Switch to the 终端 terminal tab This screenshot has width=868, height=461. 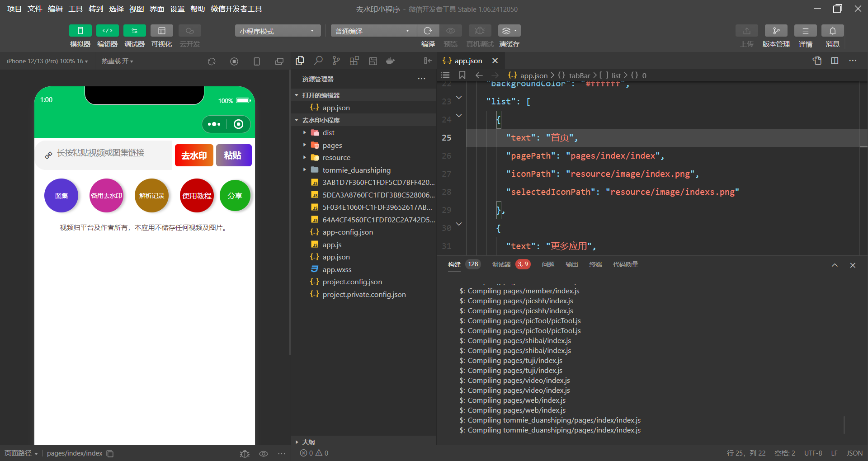[x=595, y=264]
